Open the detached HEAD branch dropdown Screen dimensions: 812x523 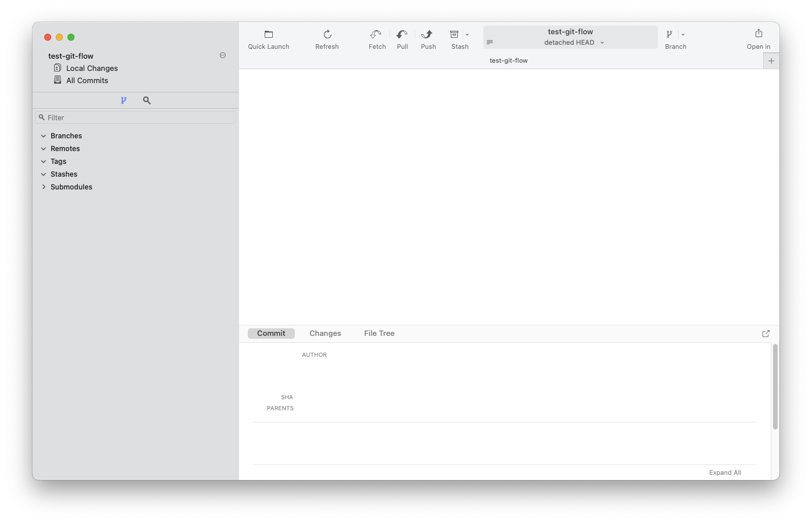603,42
